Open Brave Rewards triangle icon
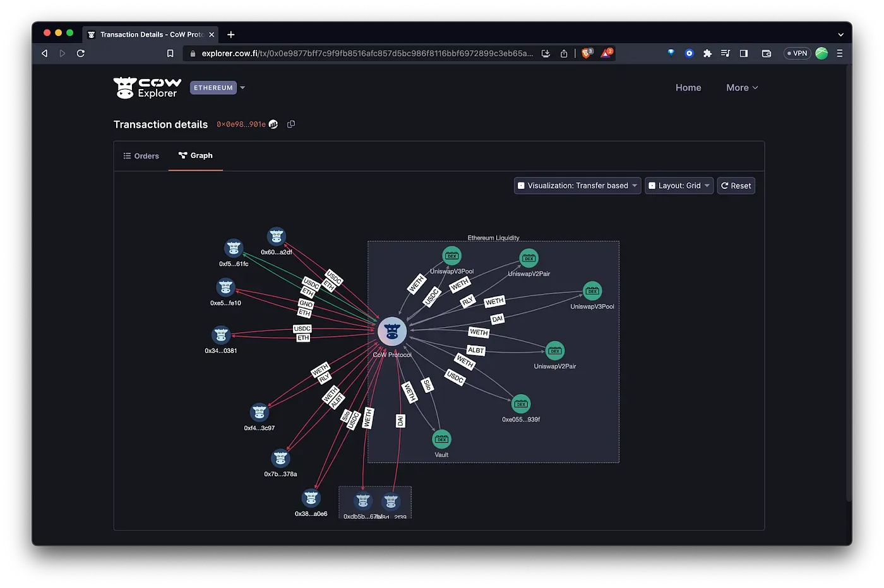Viewport: 884px width, 588px height. (x=606, y=53)
